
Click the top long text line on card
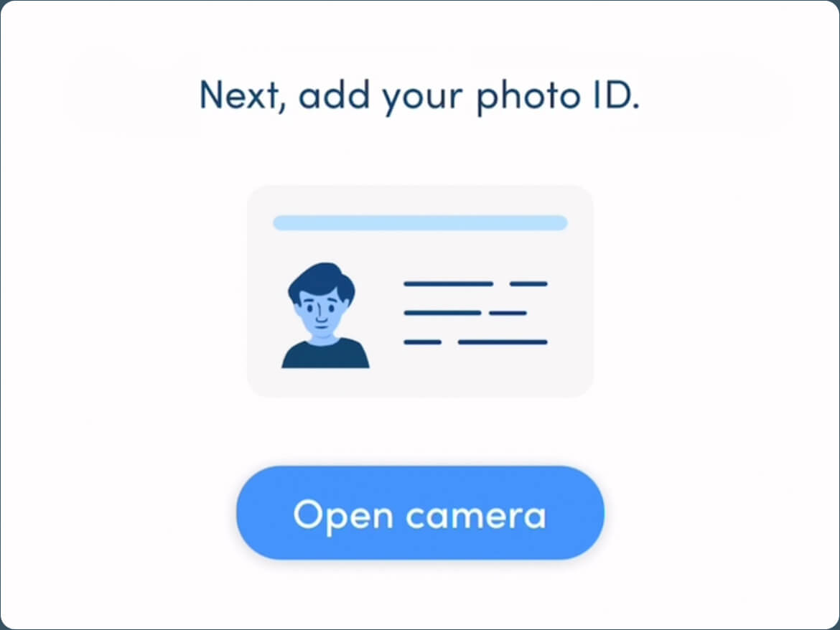coord(449,283)
